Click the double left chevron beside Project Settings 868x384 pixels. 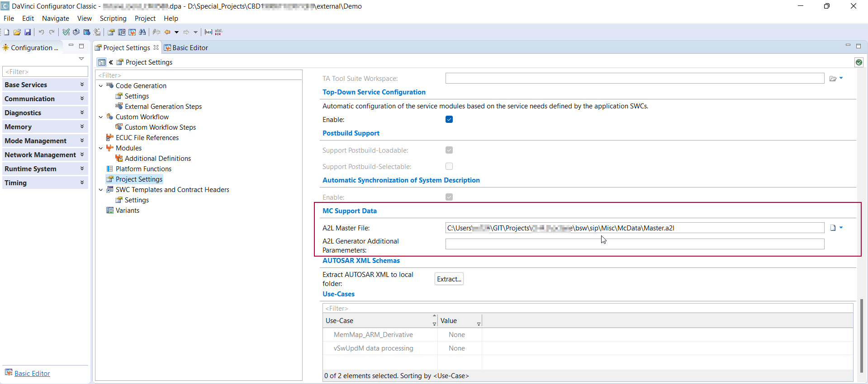click(111, 62)
